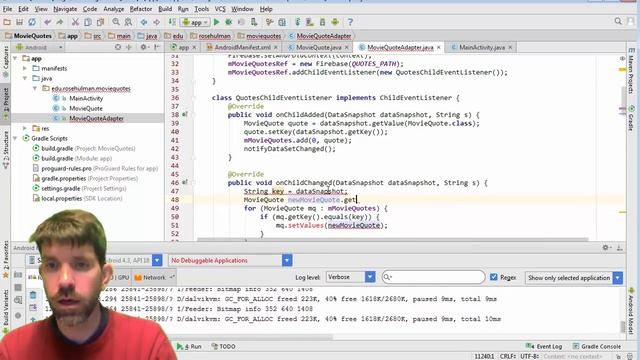Click the Paste clipboard icon
This screenshot has height=360, width=640.
pos(100,22)
